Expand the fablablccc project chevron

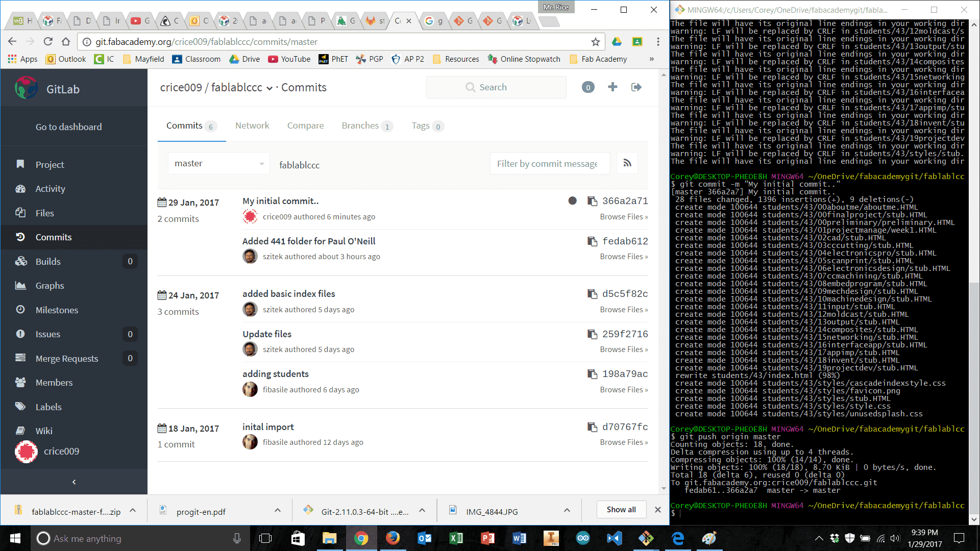tap(269, 88)
